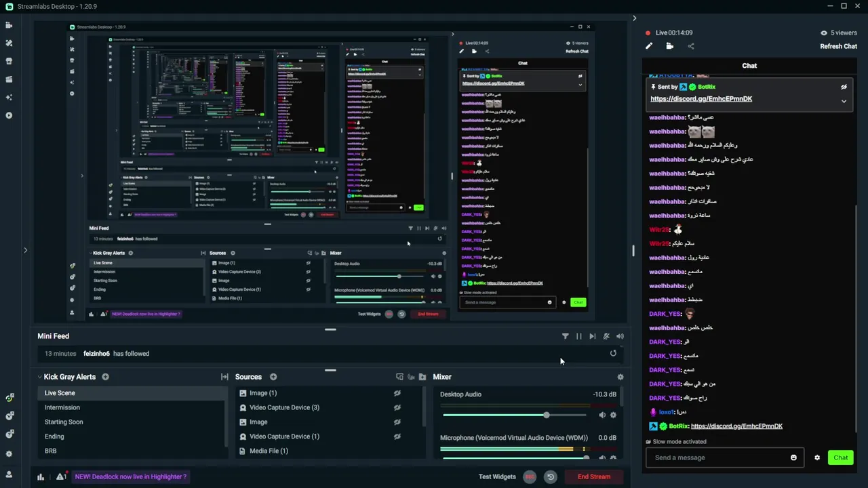Toggle visibility of Video Capture Device (3)
Viewport: 868px width, 488px height.
397,407
